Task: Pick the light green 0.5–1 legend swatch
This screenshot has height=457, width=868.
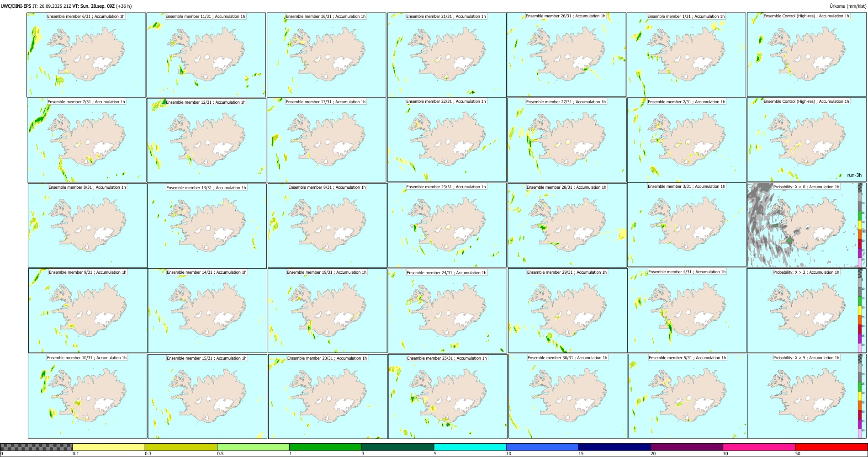Action: pyautogui.click(x=253, y=447)
